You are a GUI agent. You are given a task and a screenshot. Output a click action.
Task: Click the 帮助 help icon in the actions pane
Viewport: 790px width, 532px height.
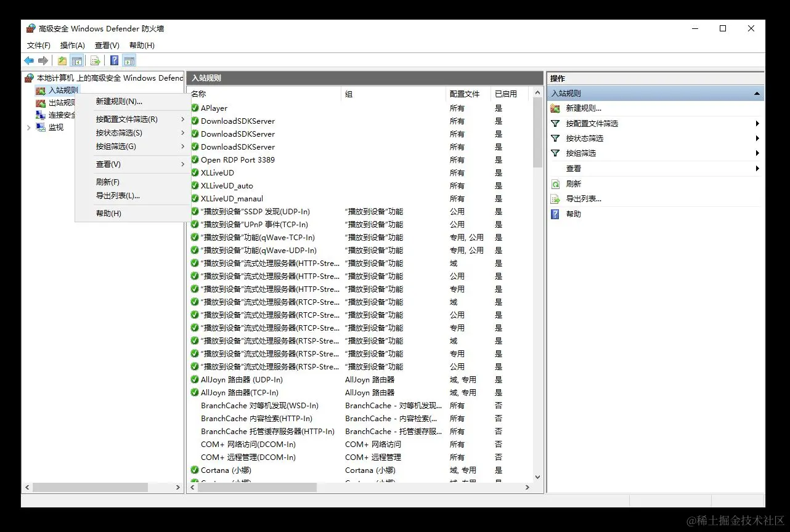click(555, 214)
